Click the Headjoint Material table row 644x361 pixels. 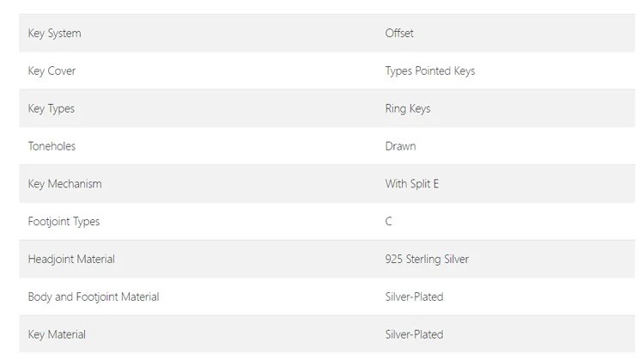(327, 259)
